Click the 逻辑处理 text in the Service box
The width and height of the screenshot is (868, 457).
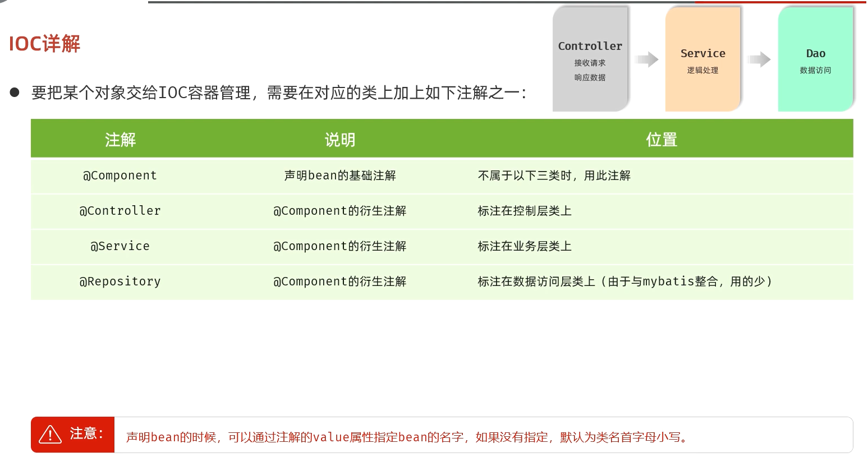[702, 70]
